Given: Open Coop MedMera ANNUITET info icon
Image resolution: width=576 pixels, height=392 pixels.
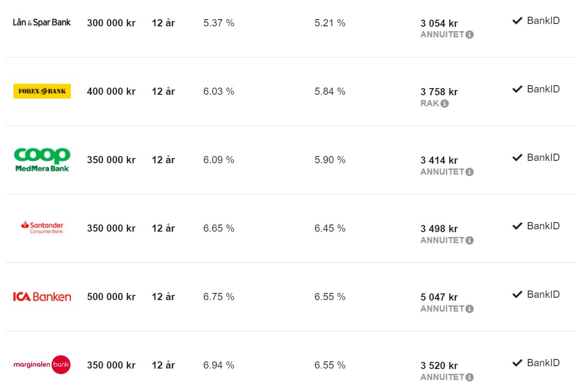Looking at the screenshot, I should [x=470, y=172].
